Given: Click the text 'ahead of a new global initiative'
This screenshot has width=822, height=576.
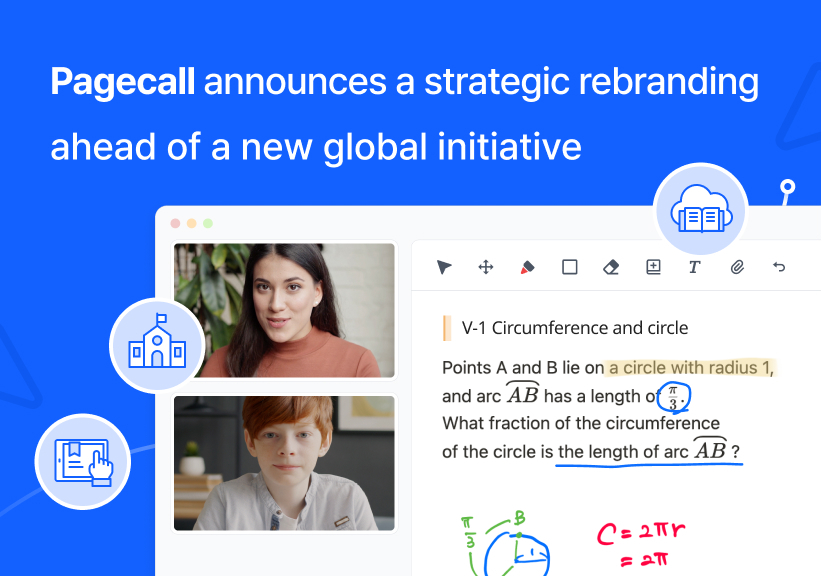Looking at the screenshot, I should [x=316, y=147].
